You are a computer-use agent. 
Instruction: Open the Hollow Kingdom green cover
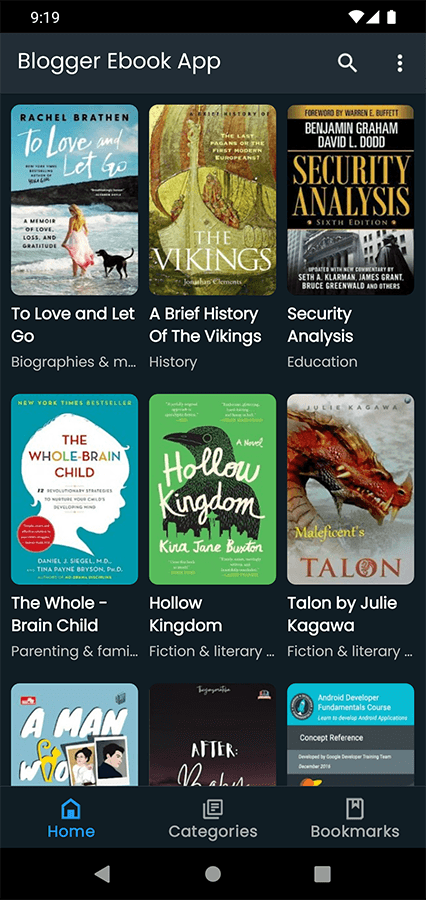coord(212,489)
